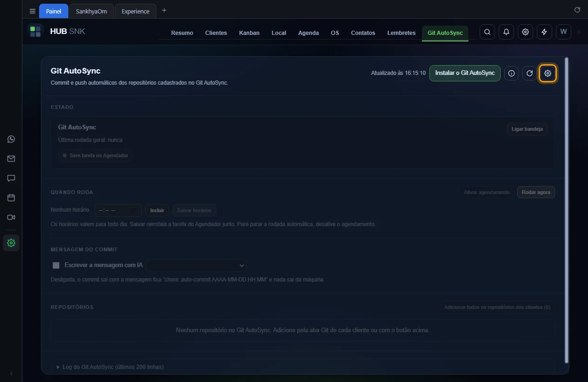
Task: Switch to the SankhyaOm tab
Action: tap(91, 11)
